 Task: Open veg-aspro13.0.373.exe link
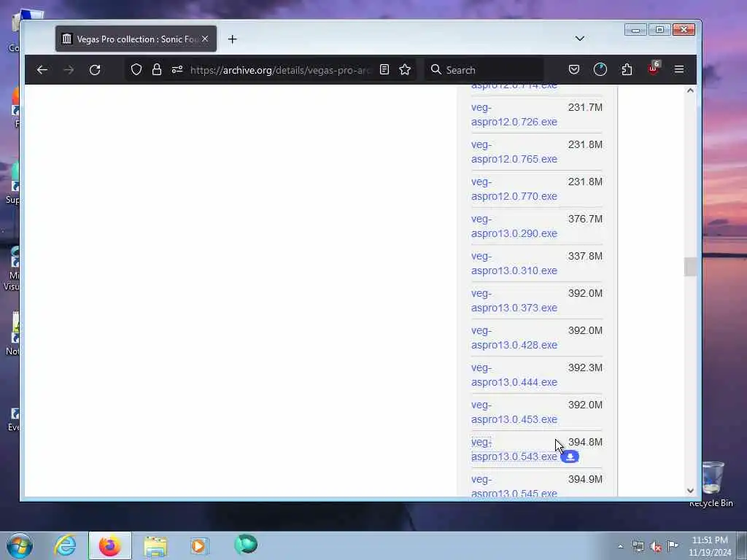point(514,300)
